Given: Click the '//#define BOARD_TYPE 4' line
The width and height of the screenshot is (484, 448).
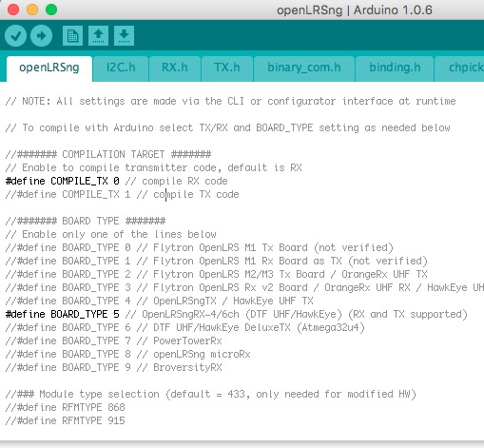Looking at the screenshot, I should (x=160, y=301).
